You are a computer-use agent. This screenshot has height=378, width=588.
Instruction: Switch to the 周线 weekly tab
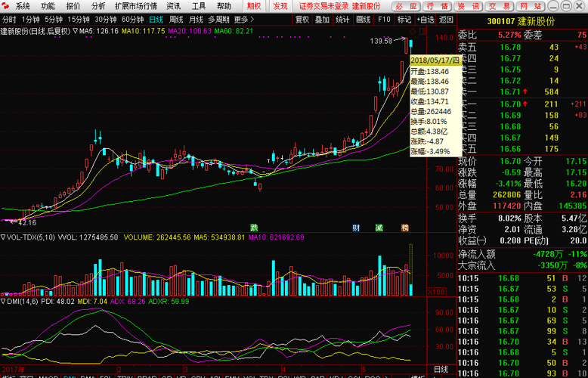(176, 19)
